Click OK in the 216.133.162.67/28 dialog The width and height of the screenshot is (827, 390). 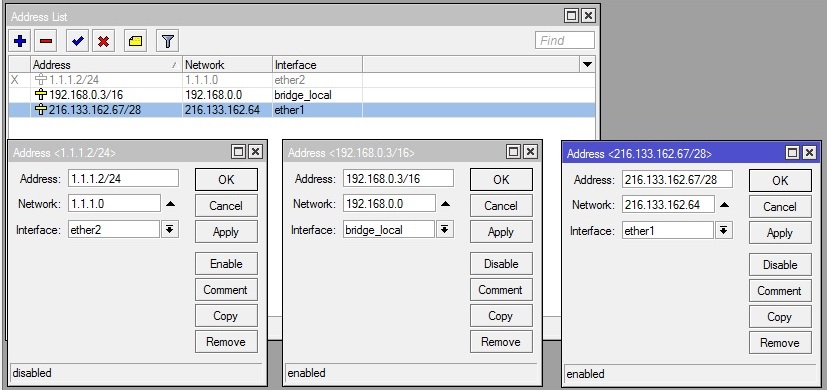point(780,180)
